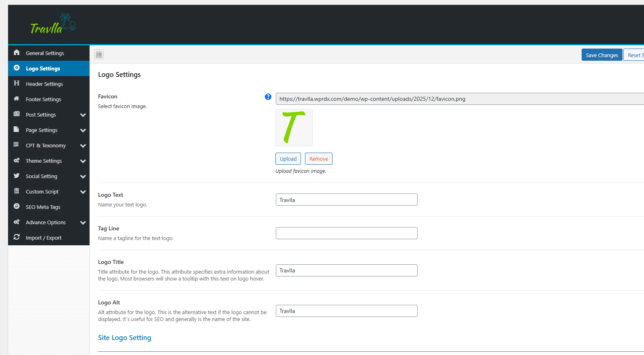Click the home icon for General Settings

click(x=17, y=53)
